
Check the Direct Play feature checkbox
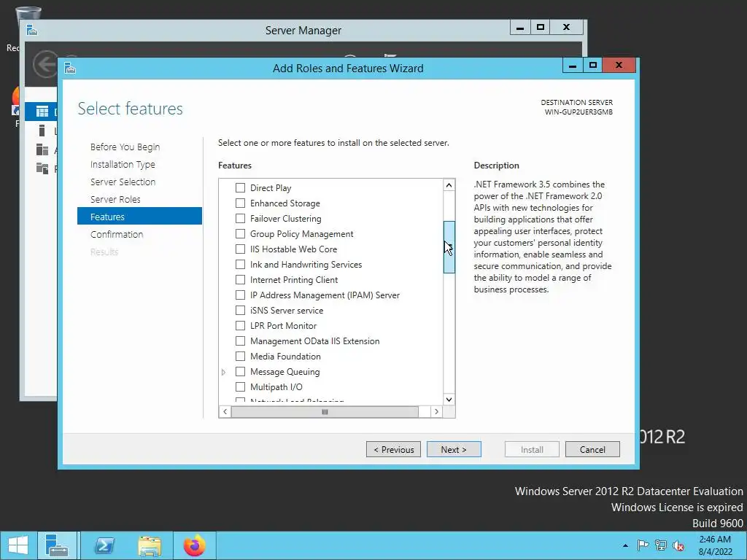[240, 187]
